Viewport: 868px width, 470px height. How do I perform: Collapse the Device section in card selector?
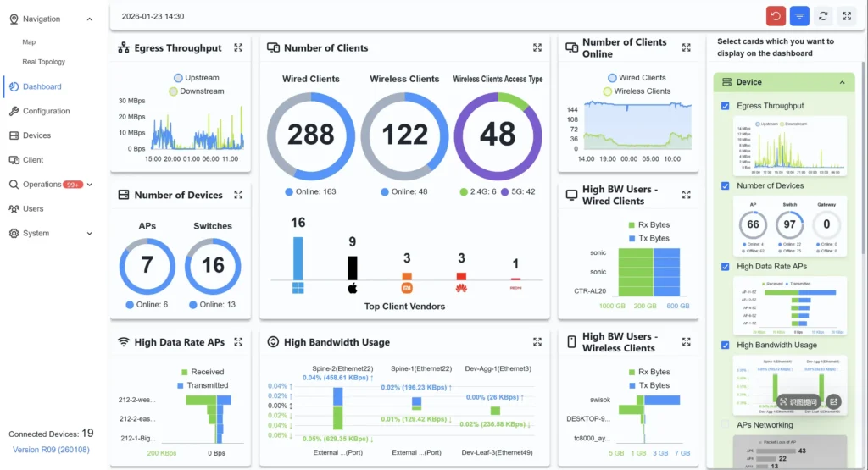(x=842, y=82)
